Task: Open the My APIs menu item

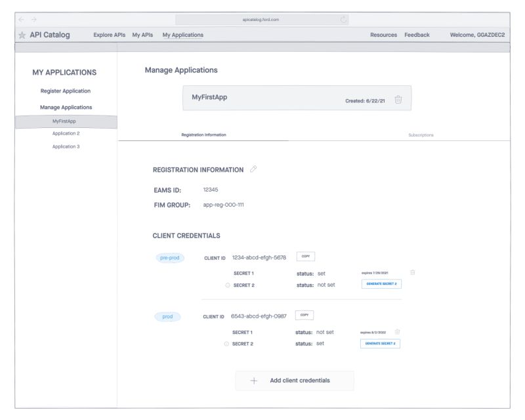Action: (x=142, y=35)
